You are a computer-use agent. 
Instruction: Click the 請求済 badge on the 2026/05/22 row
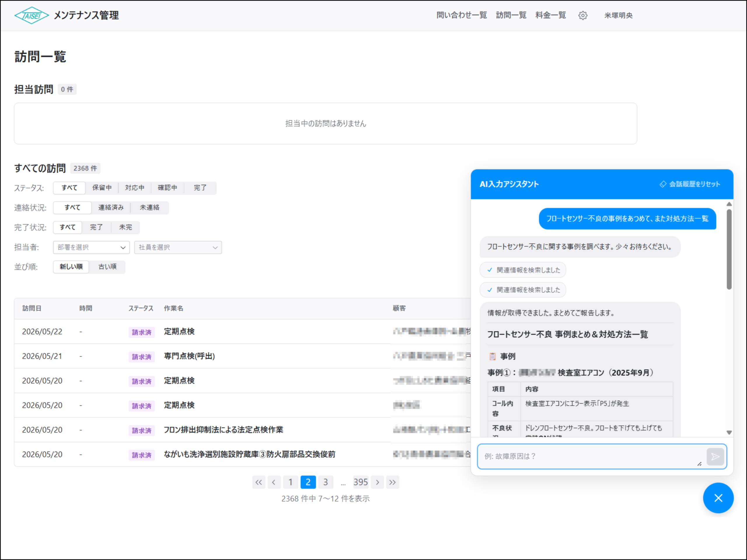click(142, 332)
